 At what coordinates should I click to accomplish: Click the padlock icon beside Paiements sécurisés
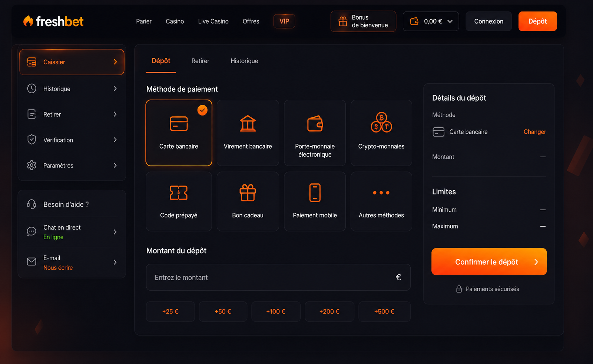pyautogui.click(x=459, y=289)
